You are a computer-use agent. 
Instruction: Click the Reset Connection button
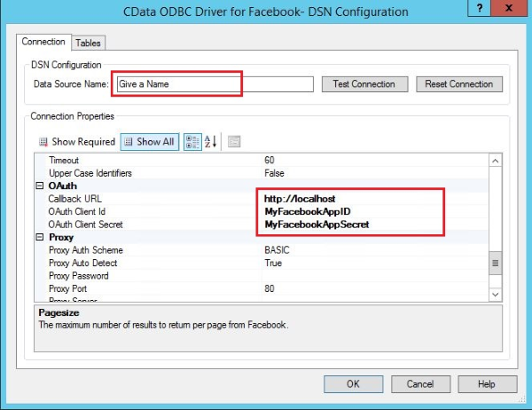(459, 84)
